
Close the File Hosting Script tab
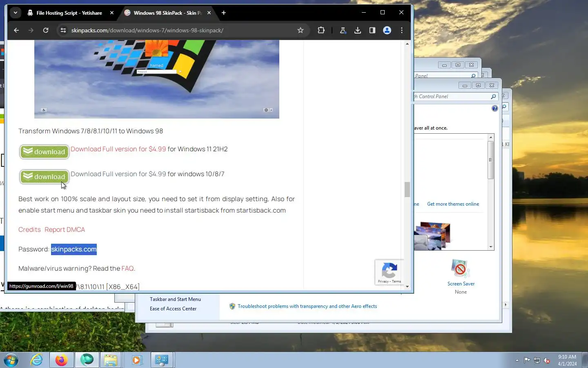click(112, 13)
